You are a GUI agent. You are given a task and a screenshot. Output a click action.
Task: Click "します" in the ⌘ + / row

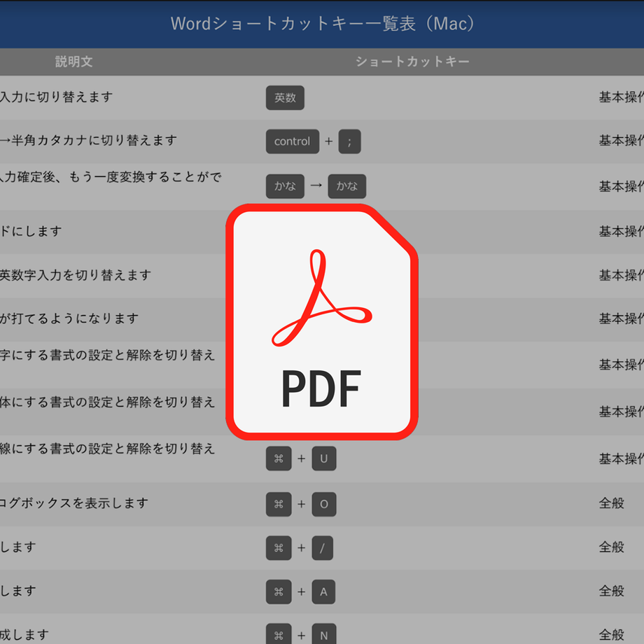pyautogui.click(x=18, y=547)
